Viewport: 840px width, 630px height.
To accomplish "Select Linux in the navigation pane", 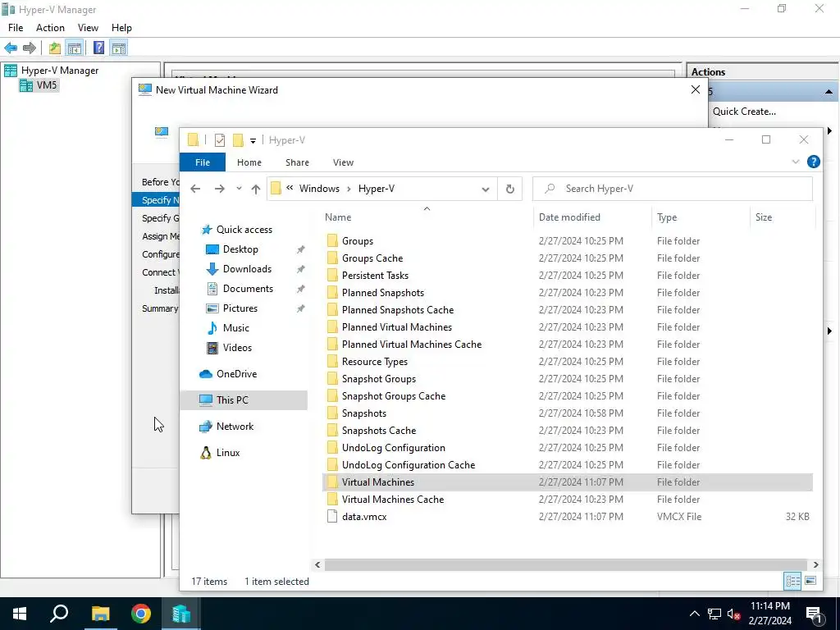I will click(228, 453).
